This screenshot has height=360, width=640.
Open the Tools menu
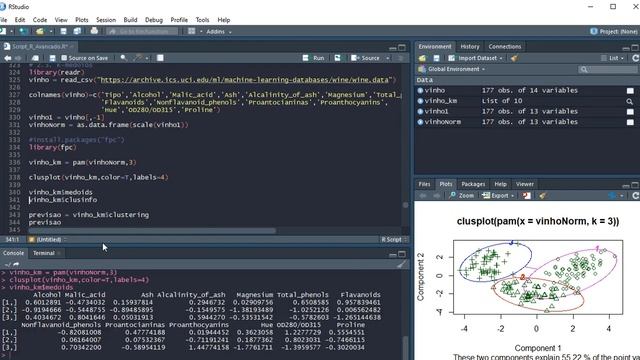click(202, 20)
